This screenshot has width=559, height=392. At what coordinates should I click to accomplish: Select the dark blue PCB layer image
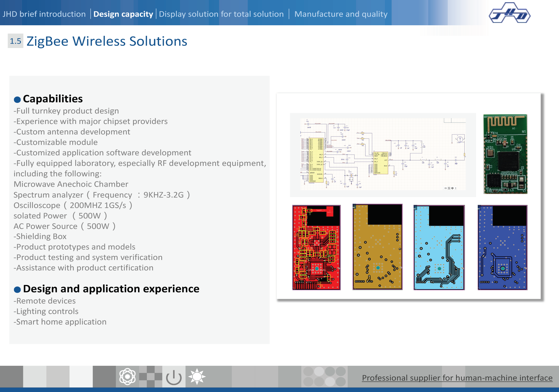502,247
